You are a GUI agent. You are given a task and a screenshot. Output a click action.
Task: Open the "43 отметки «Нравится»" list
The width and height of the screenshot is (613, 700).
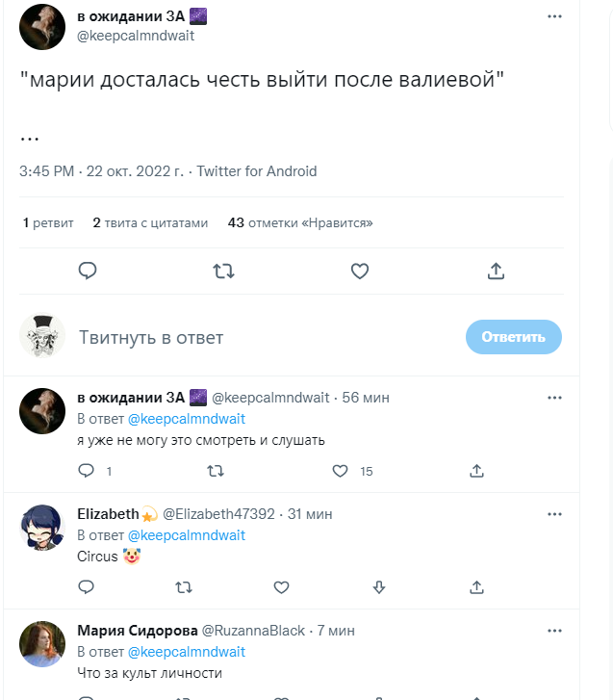coord(300,222)
